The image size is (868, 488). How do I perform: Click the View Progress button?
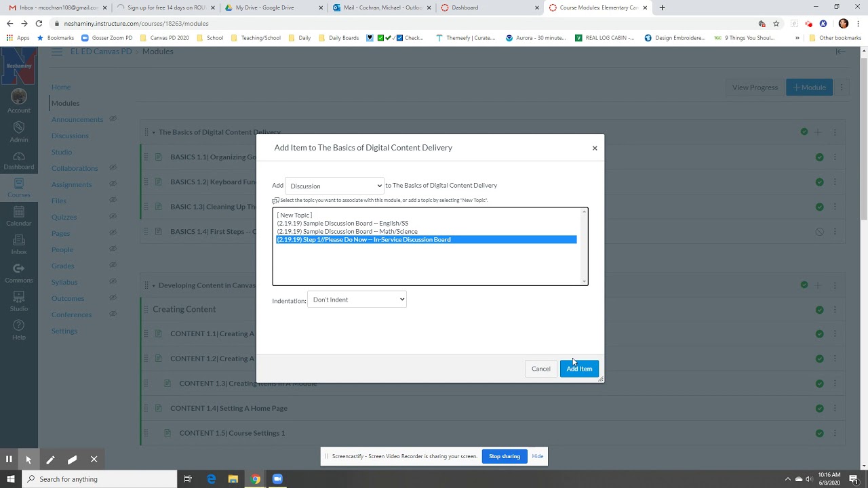[x=755, y=87]
